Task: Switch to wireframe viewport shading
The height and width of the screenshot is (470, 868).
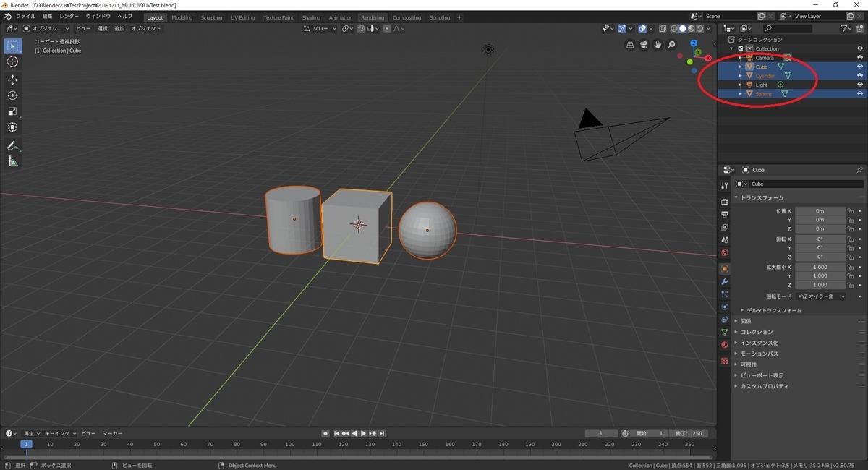Action: pyautogui.click(x=673, y=28)
